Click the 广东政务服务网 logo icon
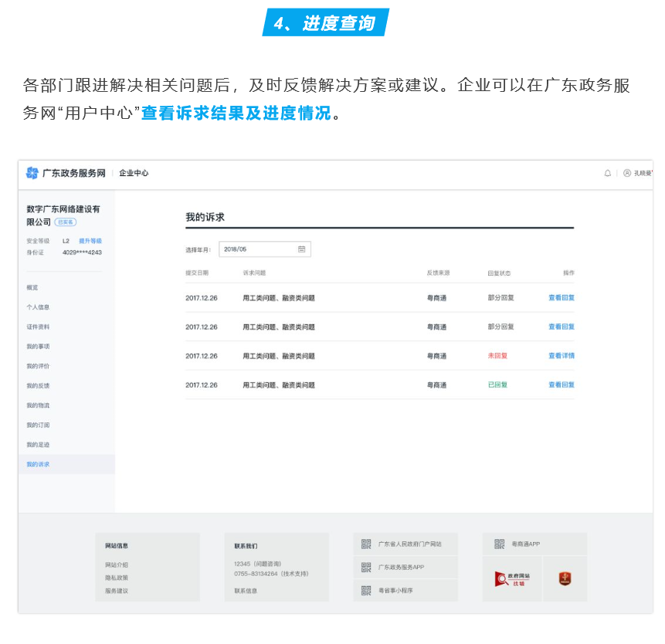This screenshot has height=644, width=665. coord(32,173)
